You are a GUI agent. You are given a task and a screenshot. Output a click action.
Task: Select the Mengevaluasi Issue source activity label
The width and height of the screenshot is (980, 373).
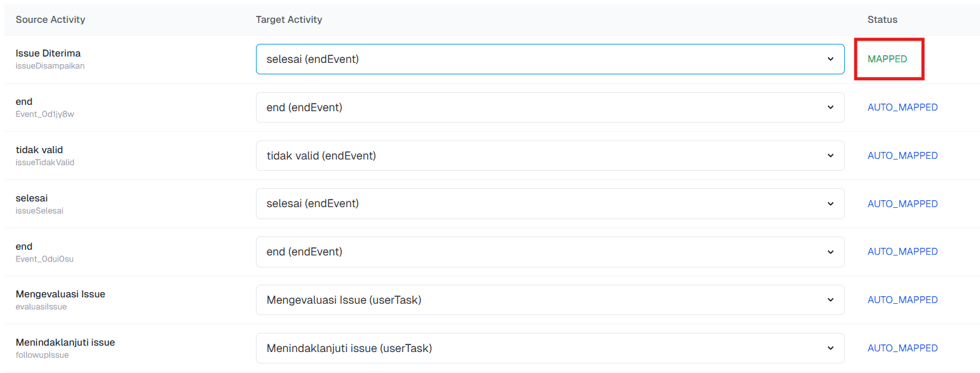[x=60, y=294]
